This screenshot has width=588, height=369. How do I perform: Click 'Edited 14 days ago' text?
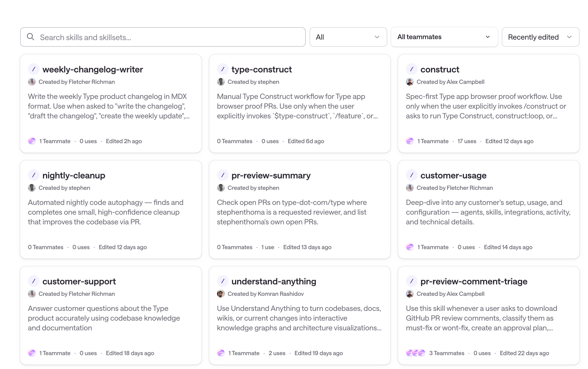tap(508, 247)
